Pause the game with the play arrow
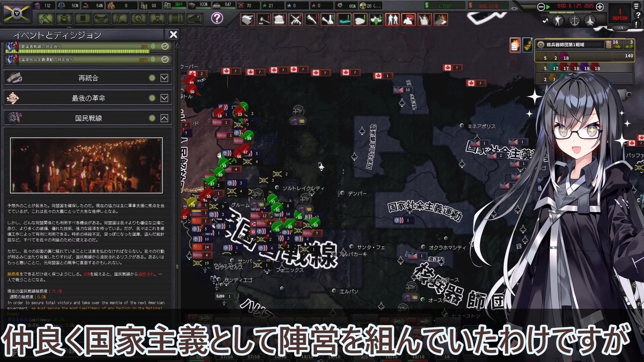Screen dimensions: 644x362 548,7
